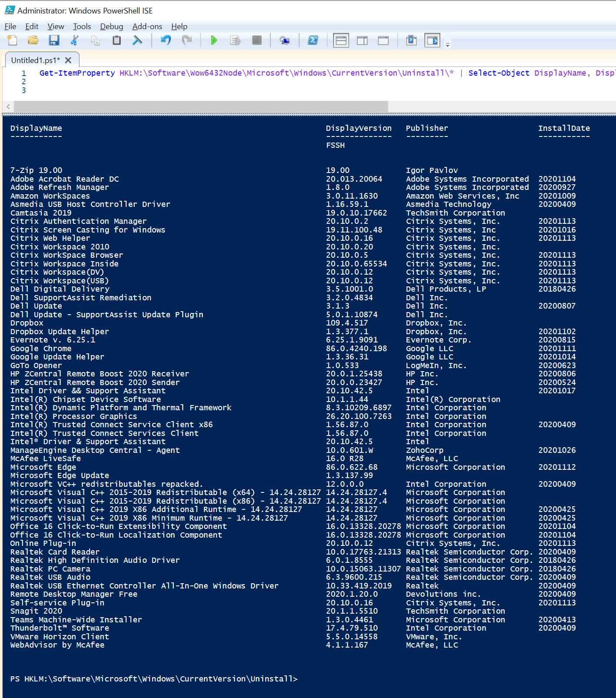Start PowerShell.exe console icon
This screenshot has width=616, height=698.
[x=313, y=40]
